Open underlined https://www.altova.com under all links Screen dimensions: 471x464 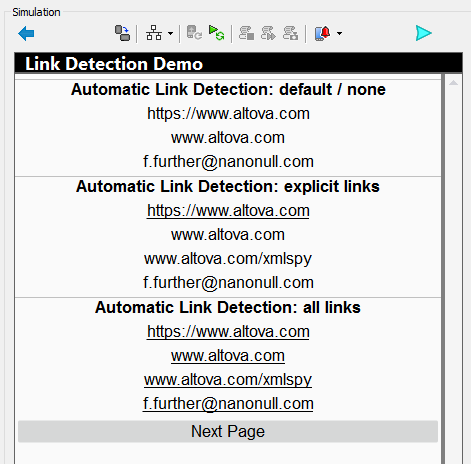(x=228, y=332)
